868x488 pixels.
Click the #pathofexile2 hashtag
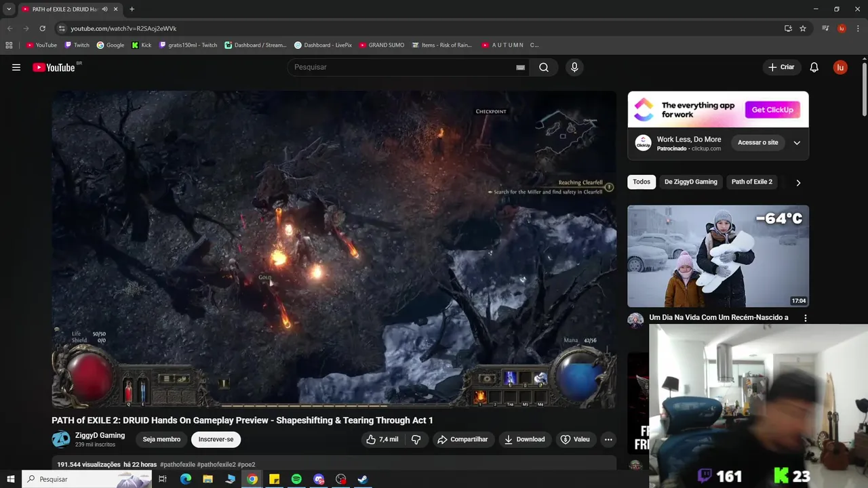[x=216, y=465]
